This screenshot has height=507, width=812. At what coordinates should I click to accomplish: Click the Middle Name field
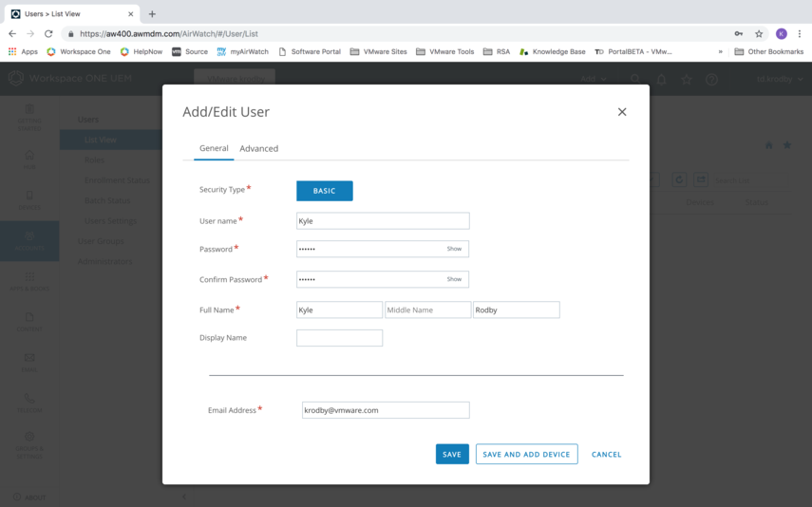pyautogui.click(x=427, y=310)
